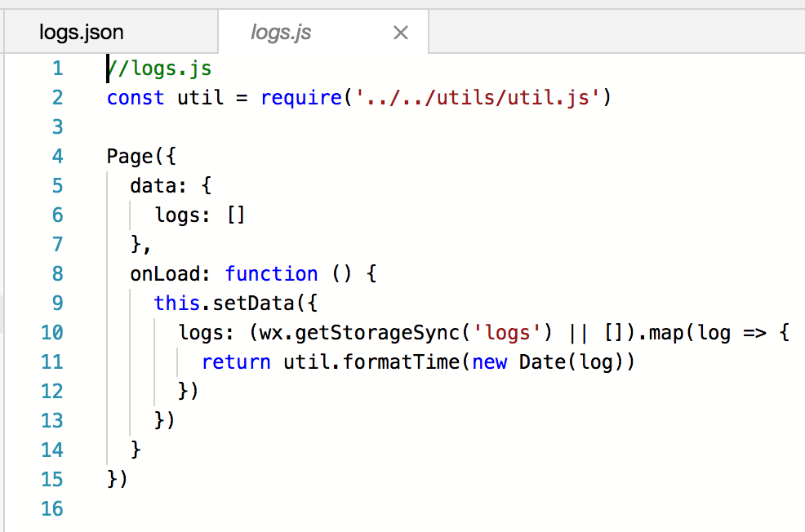Click the 'require' call on line 2
Image resolution: width=805 pixels, height=532 pixels.
coord(301,97)
